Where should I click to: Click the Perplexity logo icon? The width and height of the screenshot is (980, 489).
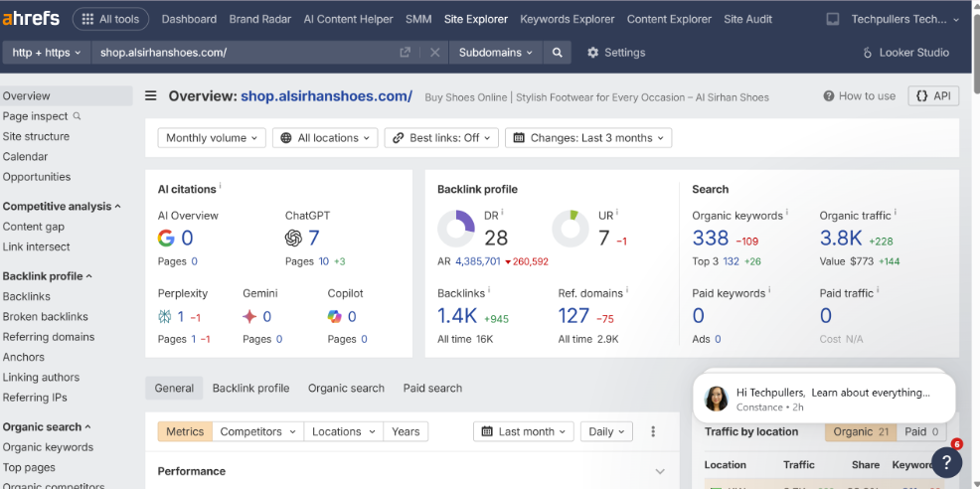tap(164, 316)
